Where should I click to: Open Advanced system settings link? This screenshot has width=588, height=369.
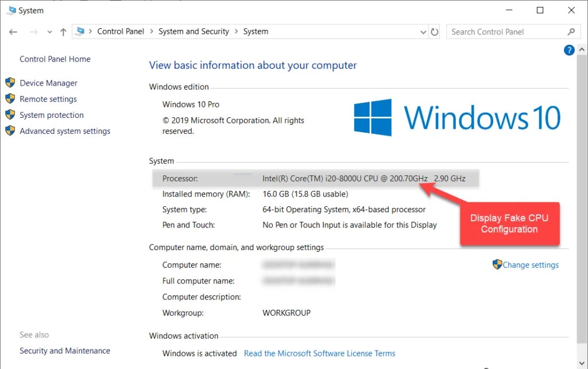click(65, 131)
